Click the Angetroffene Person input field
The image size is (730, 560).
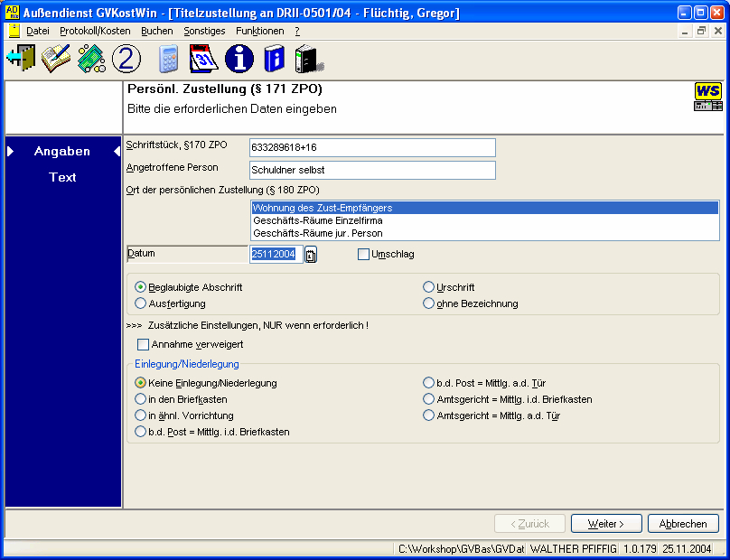pos(372,170)
